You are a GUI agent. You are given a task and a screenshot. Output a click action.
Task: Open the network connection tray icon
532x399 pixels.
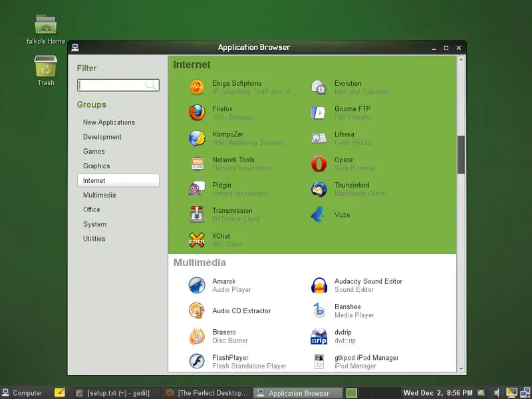click(525, 392)
